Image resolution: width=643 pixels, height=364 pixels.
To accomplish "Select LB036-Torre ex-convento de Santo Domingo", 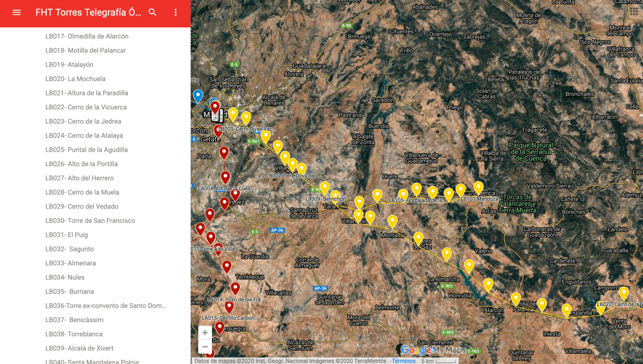I will click(x=106, y=306).
